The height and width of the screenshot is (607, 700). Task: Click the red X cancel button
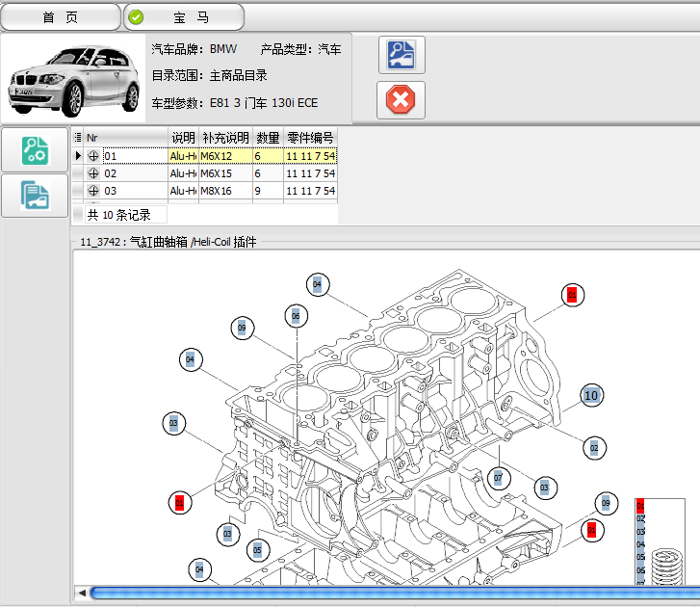click(401, 99)
